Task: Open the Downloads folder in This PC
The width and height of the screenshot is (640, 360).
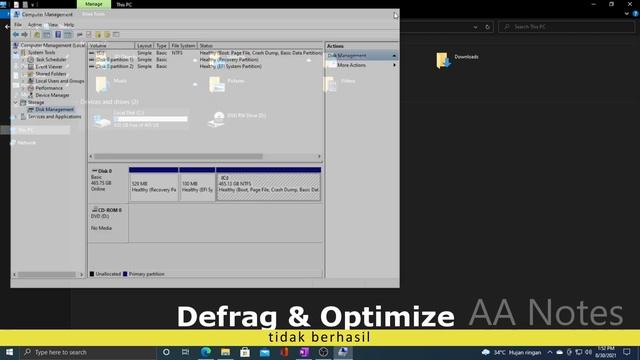Action: tap(457, 60)
